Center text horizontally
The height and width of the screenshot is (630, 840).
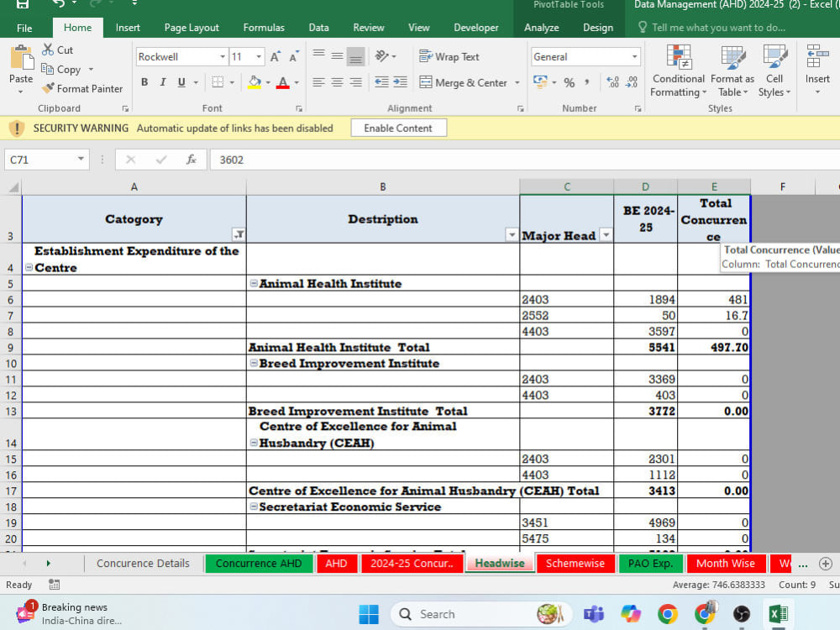pos(337,82)
